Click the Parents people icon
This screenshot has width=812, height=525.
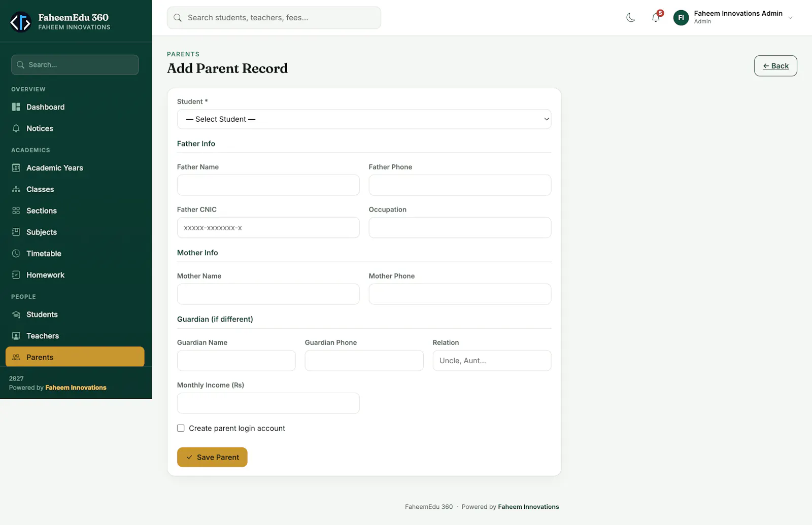pos(16,357)
